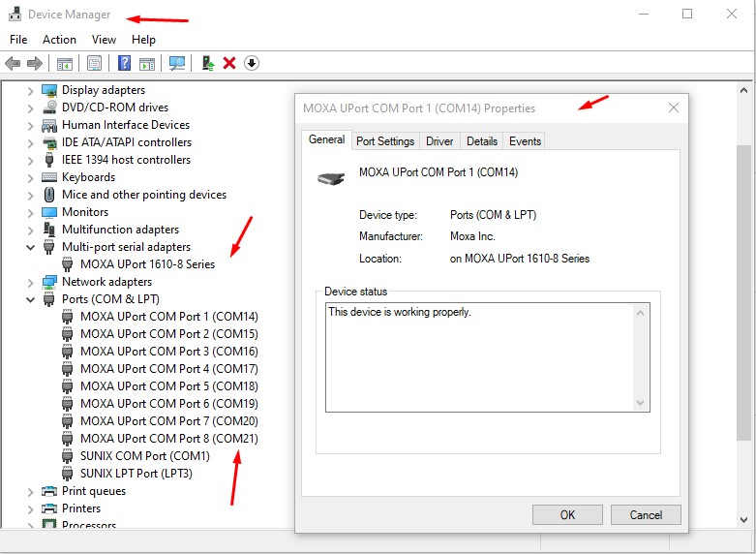Click the action pane toolbar icon
756x554 pixels.
point(147,63)
